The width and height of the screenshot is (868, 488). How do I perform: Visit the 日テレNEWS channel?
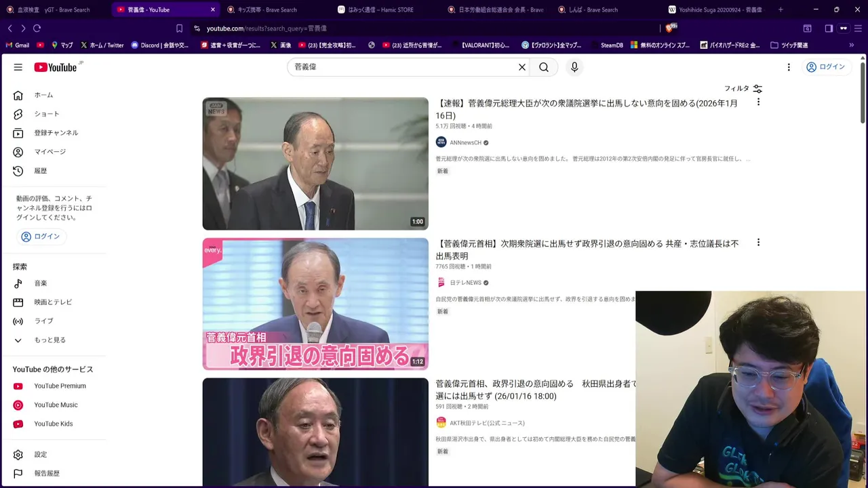(465, 283)
